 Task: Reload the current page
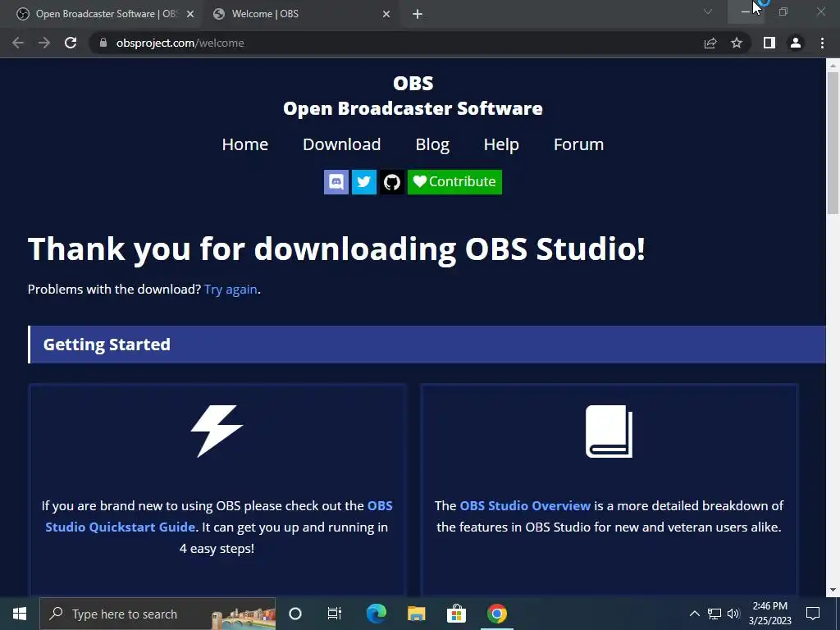coord(71,43)
